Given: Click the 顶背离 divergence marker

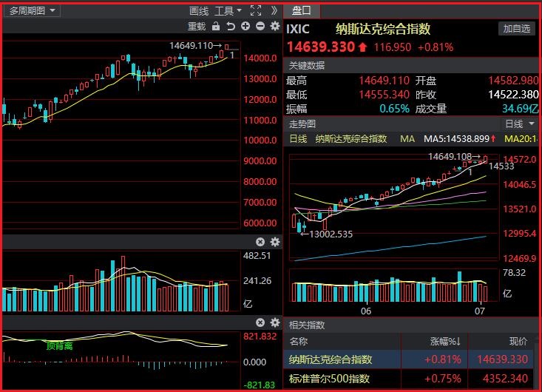Looking at the screenshot, I should (59, 345).
